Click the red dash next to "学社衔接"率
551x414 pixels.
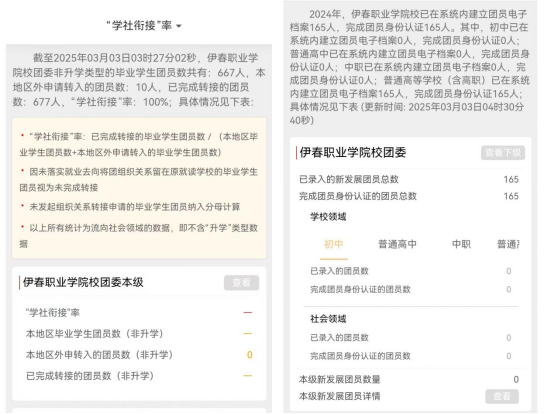[x=247, y=312]
